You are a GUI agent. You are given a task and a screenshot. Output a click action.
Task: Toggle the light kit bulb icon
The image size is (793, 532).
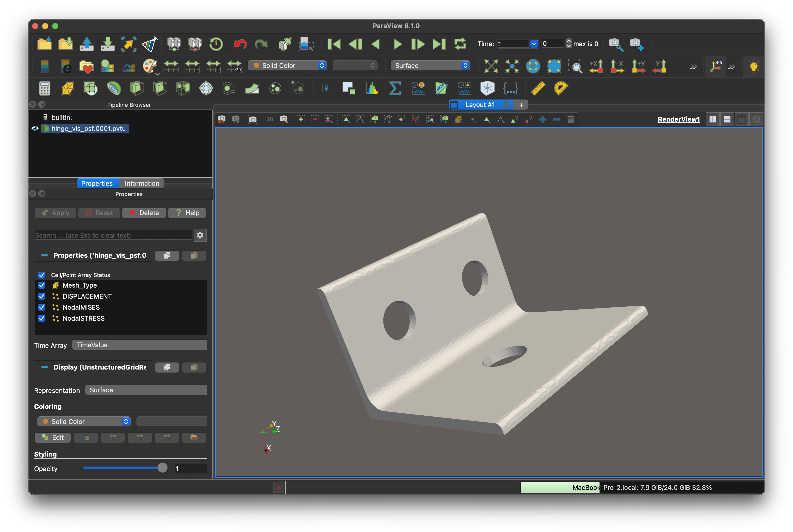753,66
